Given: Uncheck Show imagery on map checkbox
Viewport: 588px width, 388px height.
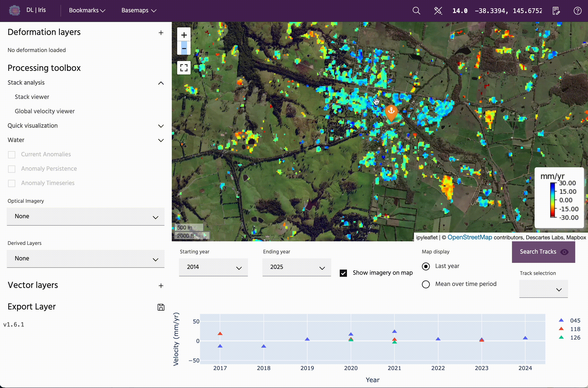Looking at the screenshot, I should coord(343,273).
